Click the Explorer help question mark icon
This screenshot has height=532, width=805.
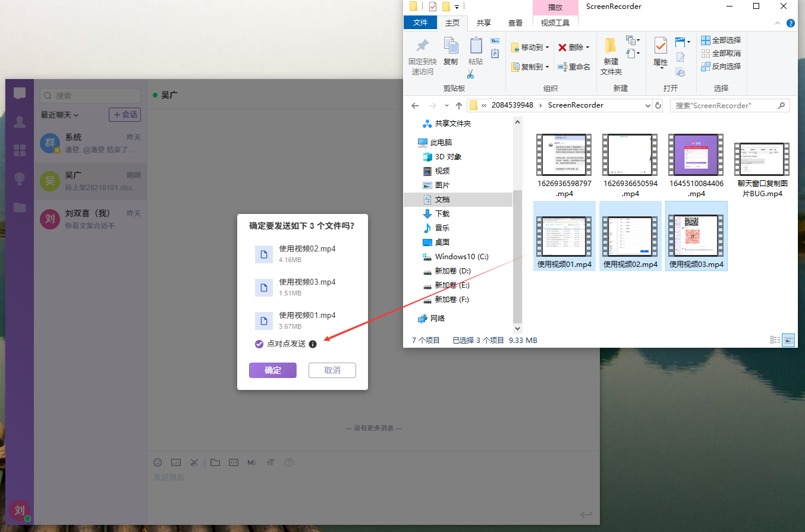tap(790, 23)
